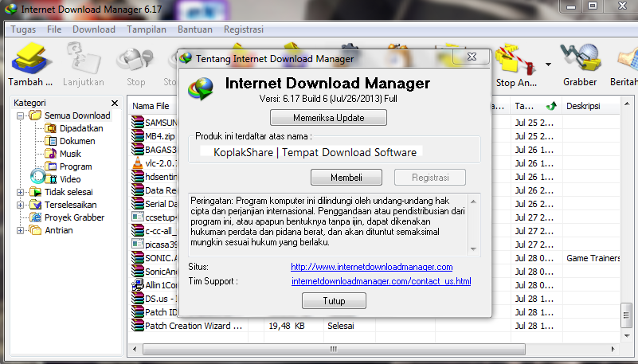Screen dimensions: 638x364
Task: Open the Tugas menu
Action: tap(23, 29)
